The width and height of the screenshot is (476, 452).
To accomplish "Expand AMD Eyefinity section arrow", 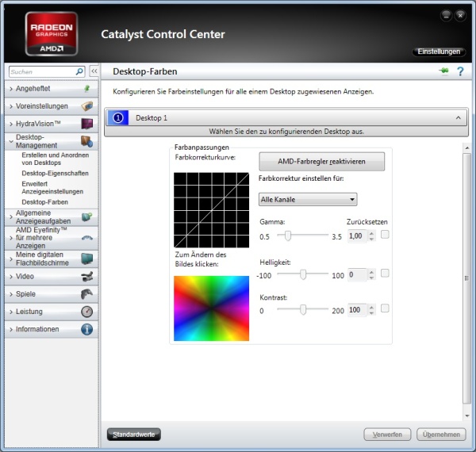I will 11,238.
